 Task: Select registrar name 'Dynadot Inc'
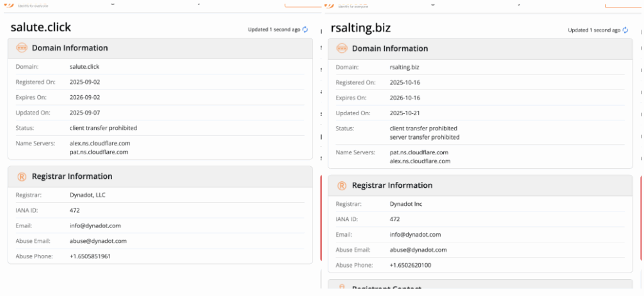coord(406,204)
